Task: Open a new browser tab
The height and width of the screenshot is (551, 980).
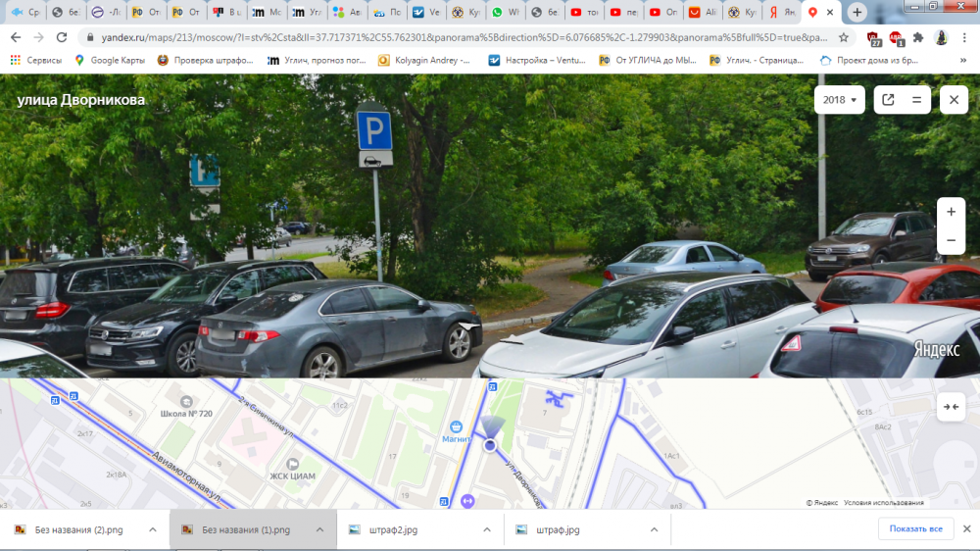Action: tap(857, 13)
